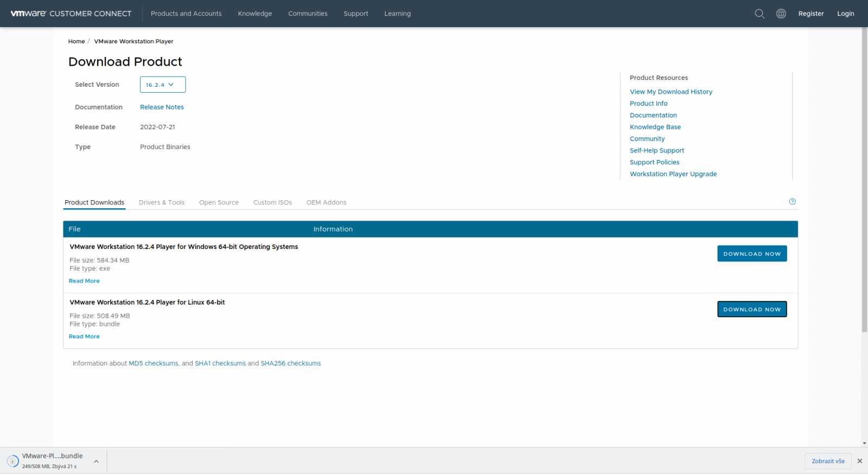Image resolution: width=868 pixels, height=474 pixels.
Task: Open the Knowledge menu
Action: pyautogui.click(x=255, y=14)
